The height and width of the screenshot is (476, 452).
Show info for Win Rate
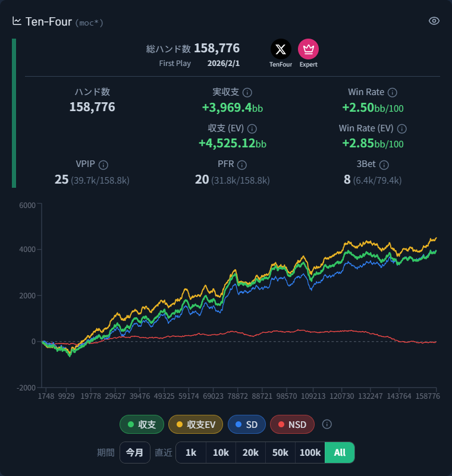(x=393, y=93)
